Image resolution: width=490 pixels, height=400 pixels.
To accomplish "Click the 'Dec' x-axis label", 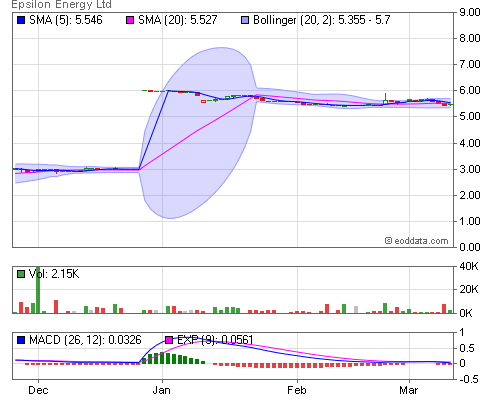I will pyautogui.click(x=38, y=390).
